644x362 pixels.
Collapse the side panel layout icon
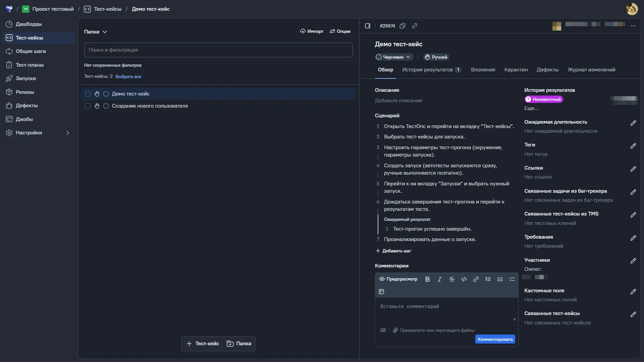368,26
